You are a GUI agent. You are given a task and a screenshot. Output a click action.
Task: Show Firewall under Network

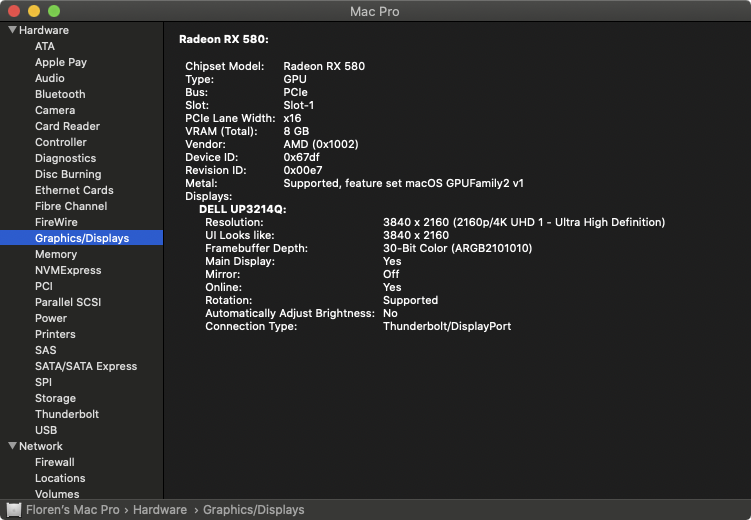point(55,462)
